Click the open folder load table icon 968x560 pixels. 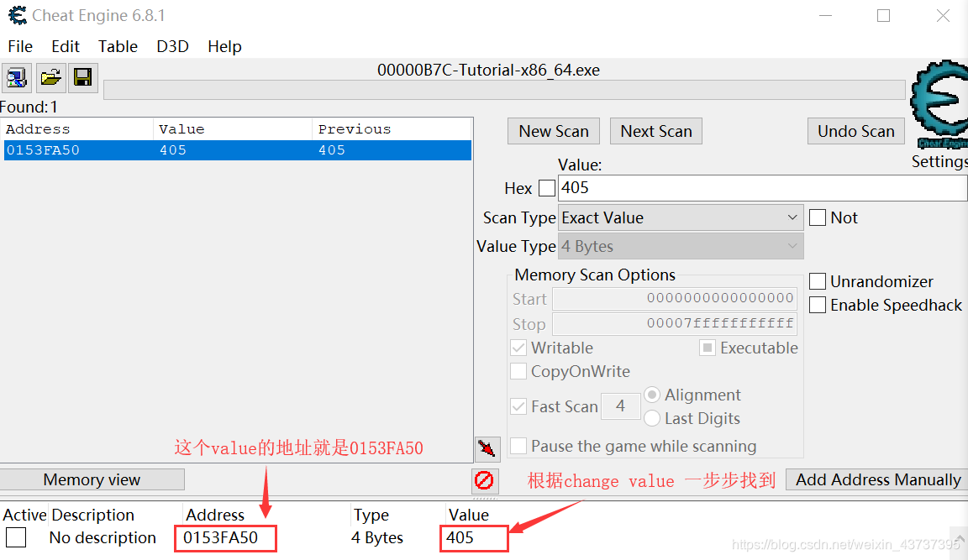click(x=50, y=77)
